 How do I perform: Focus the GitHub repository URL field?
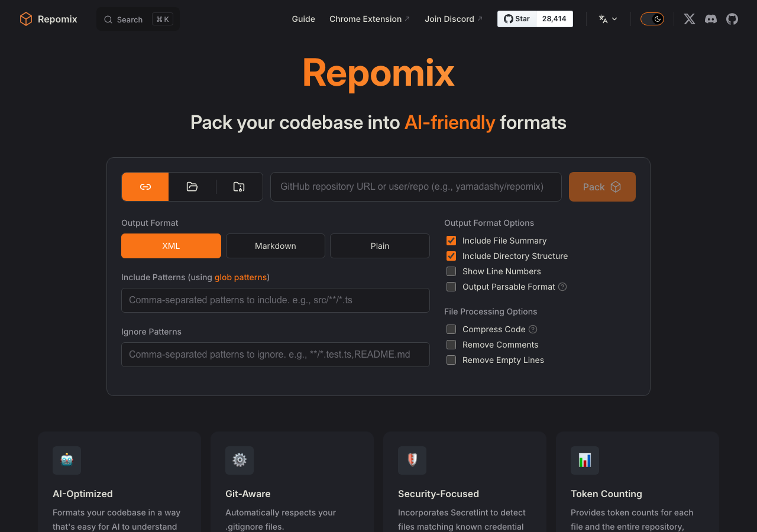pyautogui.click(x=416, y=187)
